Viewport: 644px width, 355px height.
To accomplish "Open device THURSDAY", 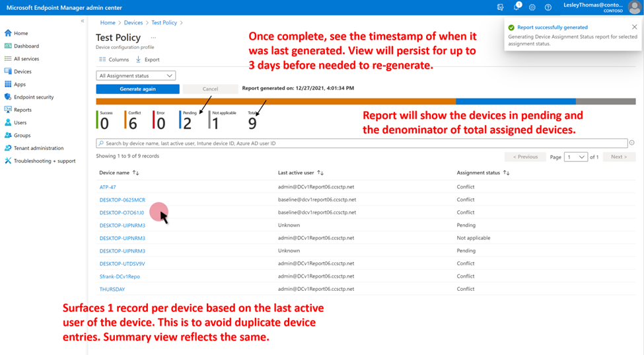I will (x=112, y=289).
